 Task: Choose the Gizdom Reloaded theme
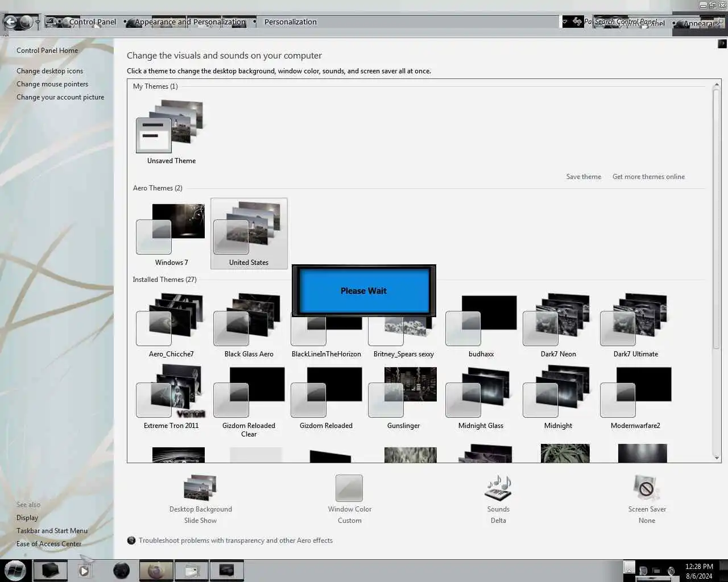point(326,397)
